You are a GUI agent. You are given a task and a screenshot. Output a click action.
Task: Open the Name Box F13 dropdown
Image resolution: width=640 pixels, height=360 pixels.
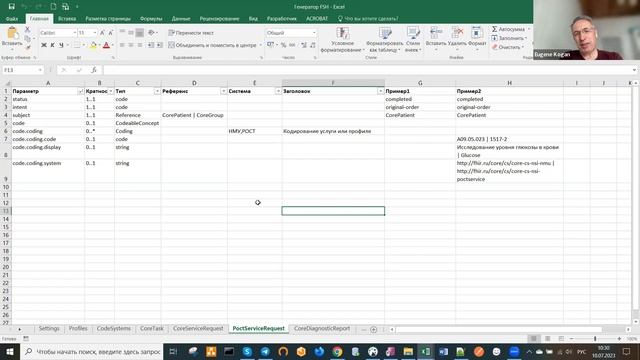click(x=40, y=70)
